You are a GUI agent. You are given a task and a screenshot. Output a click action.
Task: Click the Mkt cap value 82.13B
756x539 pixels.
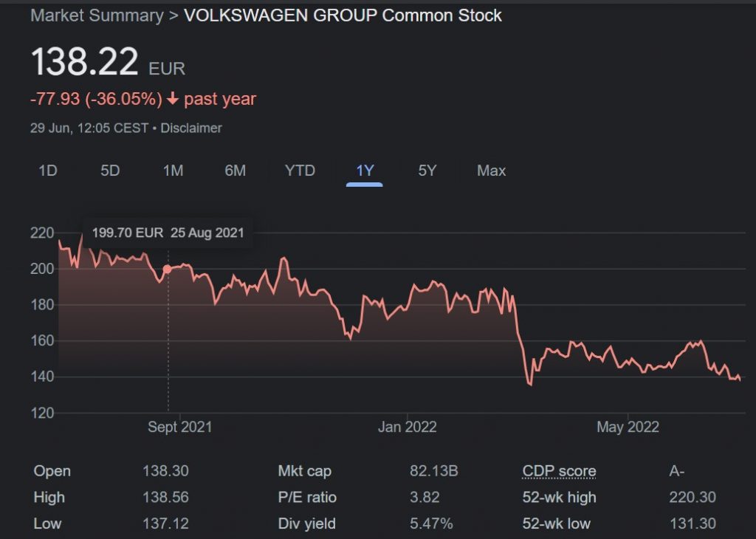[434, 471]
